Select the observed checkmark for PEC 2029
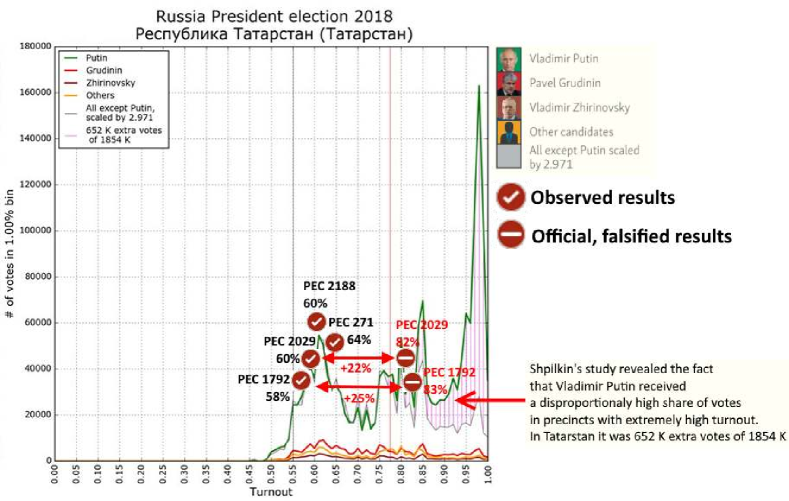The image size is (789, 501). [310, 358]
